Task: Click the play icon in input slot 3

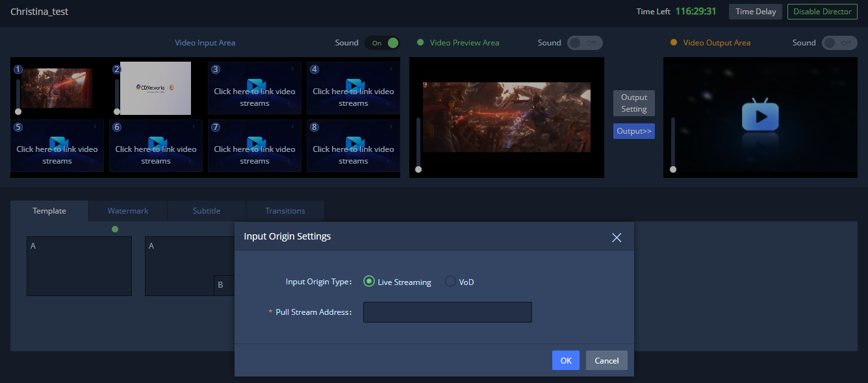Action: pyautogui.click(x=256, y=86)
